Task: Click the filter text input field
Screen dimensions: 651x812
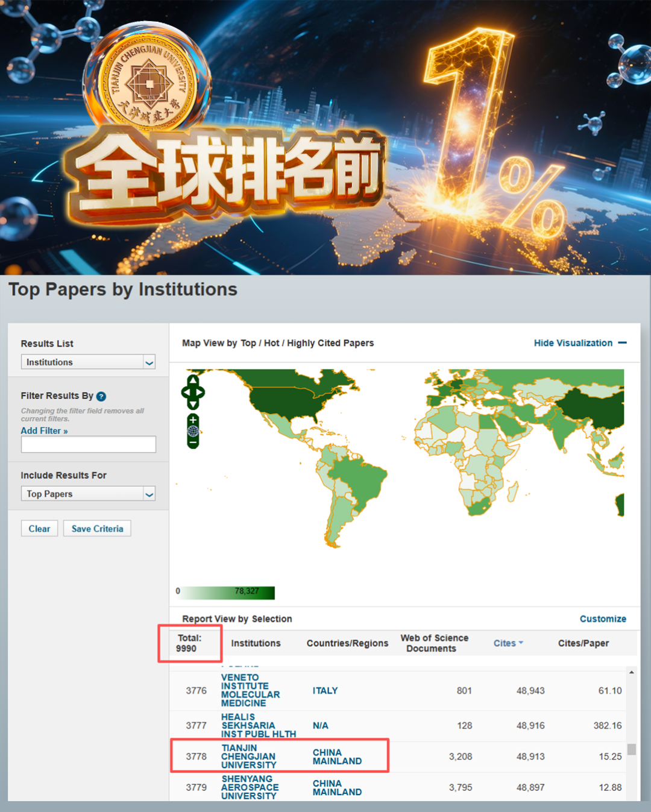Action: [x=88, y=444]
